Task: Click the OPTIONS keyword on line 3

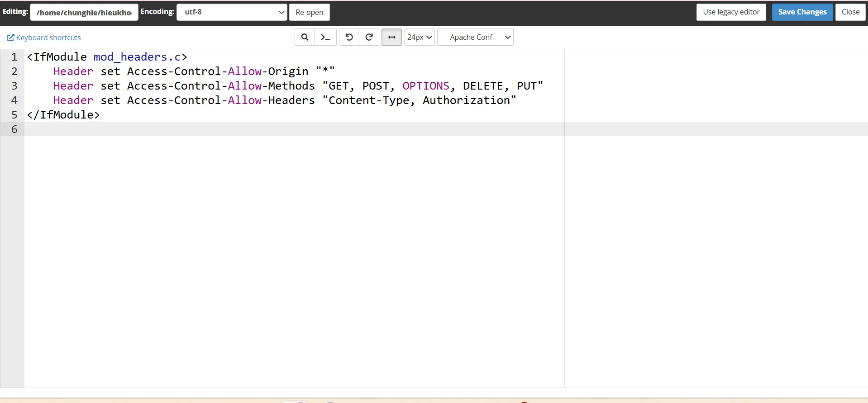Action: click(x=425, y=86)
